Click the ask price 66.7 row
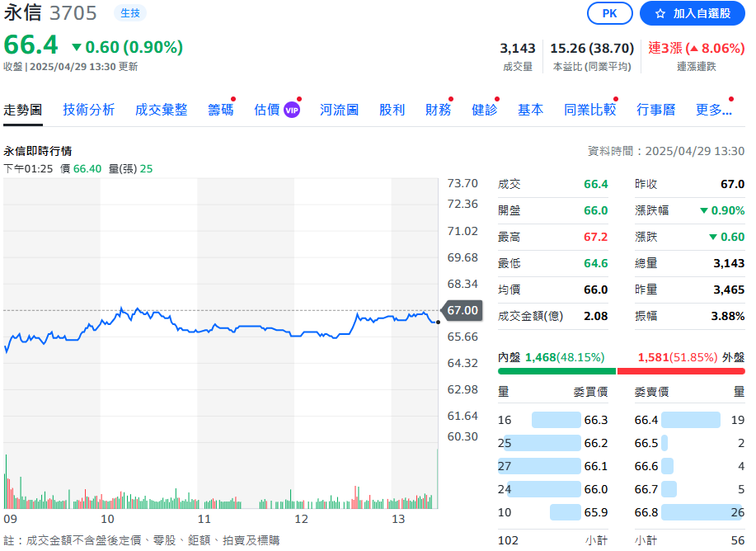 click(x=689, y=489)
